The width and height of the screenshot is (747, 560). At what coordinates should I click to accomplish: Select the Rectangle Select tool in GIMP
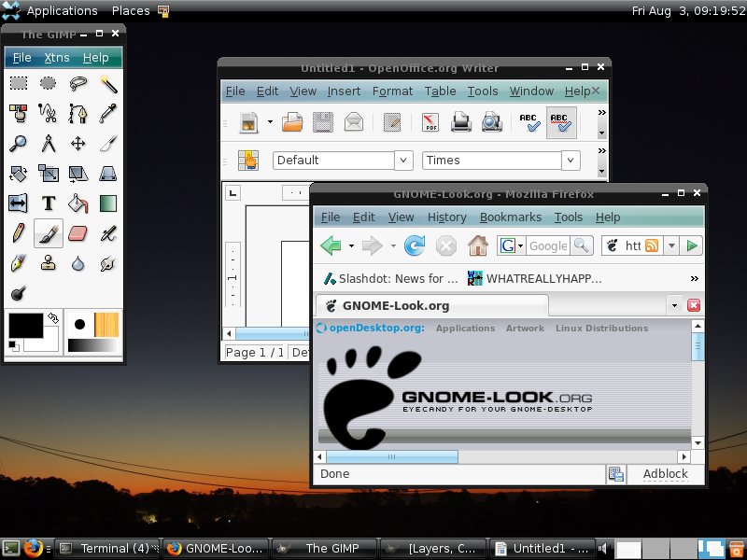19,83
